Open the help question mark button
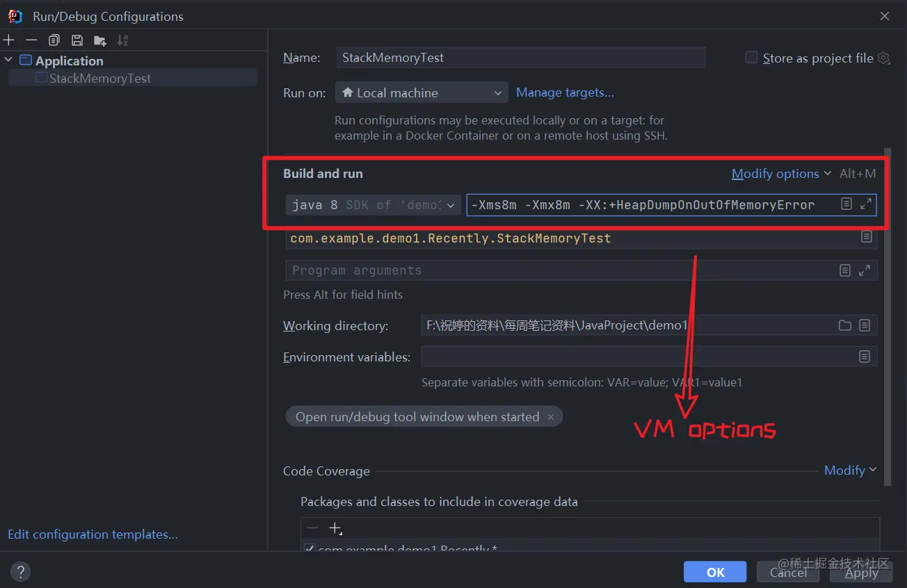The image size is (907, 588). pos(21,572)
